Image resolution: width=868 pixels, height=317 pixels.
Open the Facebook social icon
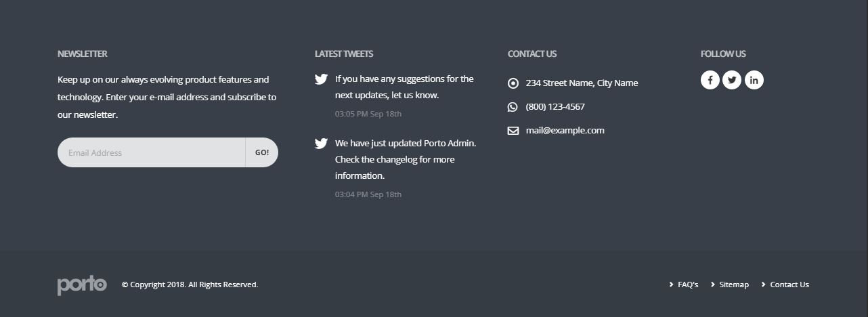[710, 80]
